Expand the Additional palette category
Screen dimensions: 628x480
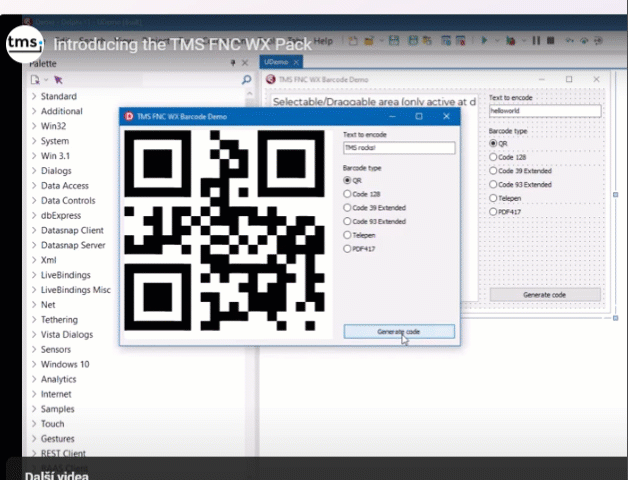[x=34, y=111]
